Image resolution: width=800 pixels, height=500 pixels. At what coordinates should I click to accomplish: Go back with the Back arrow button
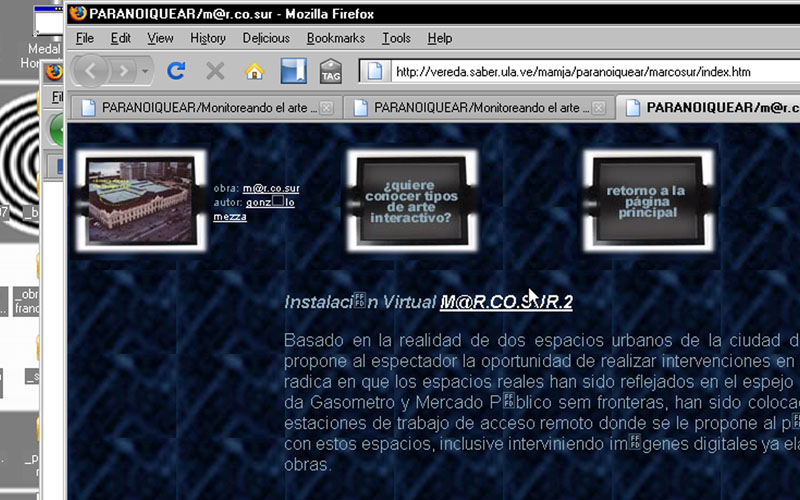pyautogui.click(x=91, y=71)
